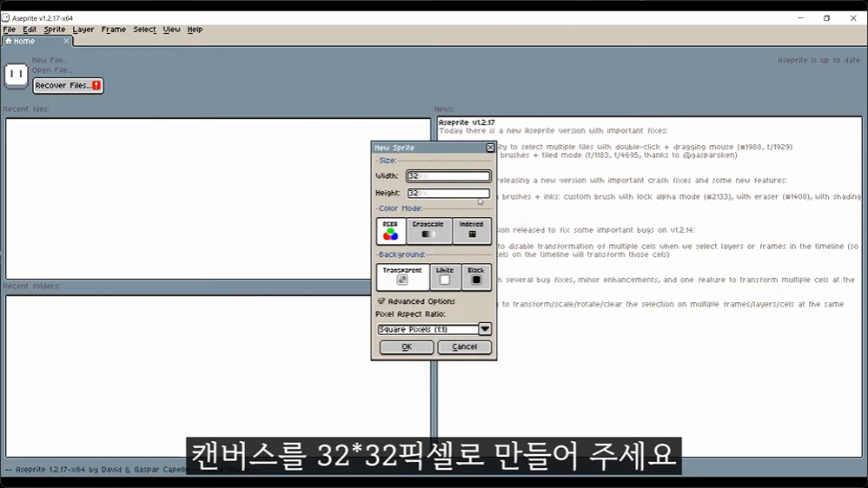Select Grayscale color mode
Viewport: 868px width, 488px height.
[x=429, y=231]
